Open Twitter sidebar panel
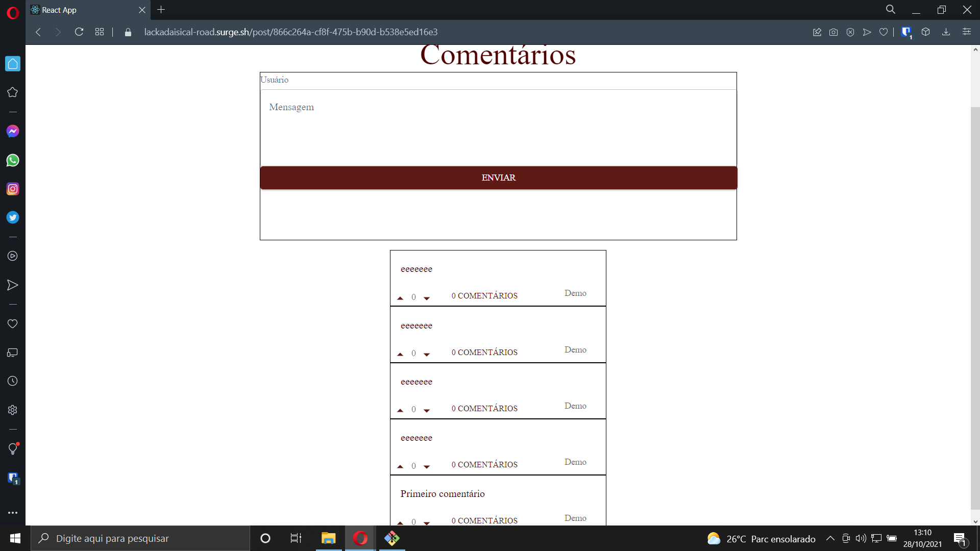980x551 pixels. coord(13,217)
